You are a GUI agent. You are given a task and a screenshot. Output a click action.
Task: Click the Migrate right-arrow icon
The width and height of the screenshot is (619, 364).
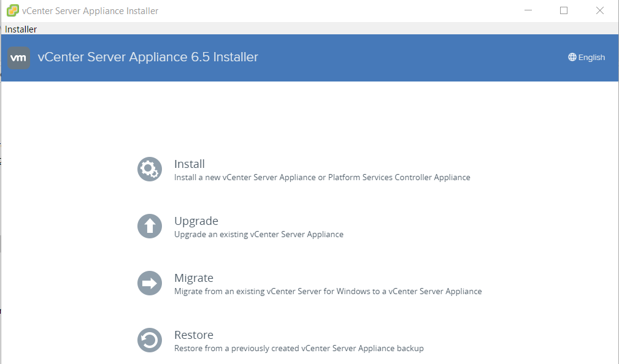[150, 283]
